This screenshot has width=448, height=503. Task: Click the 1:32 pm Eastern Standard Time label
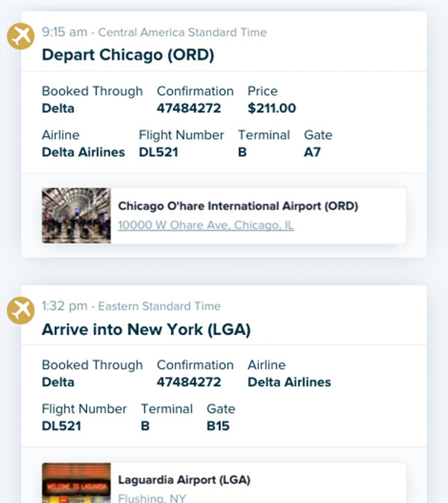pyautogui.click(x=131, y=306)
